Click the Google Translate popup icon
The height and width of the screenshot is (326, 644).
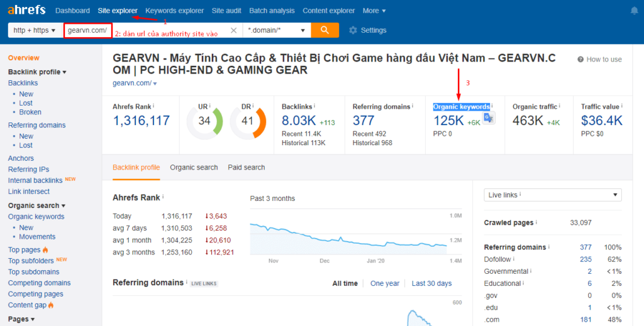(x=488, y=117)
